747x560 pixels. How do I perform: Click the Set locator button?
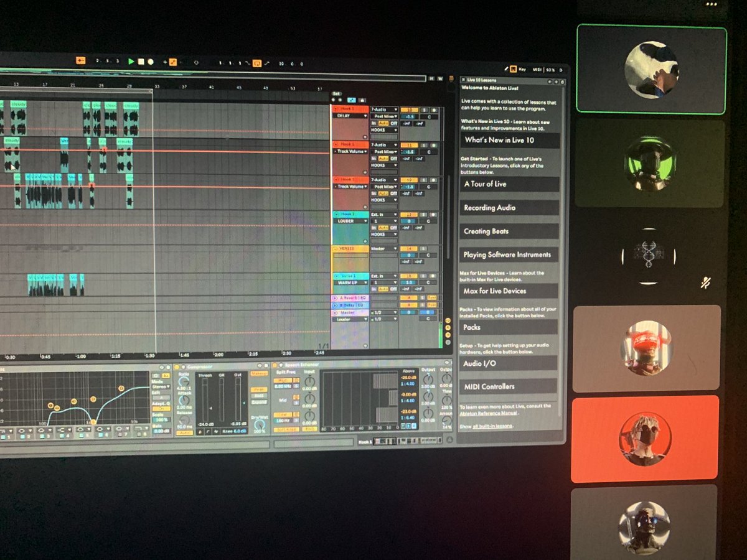click(x=336, y=93)
